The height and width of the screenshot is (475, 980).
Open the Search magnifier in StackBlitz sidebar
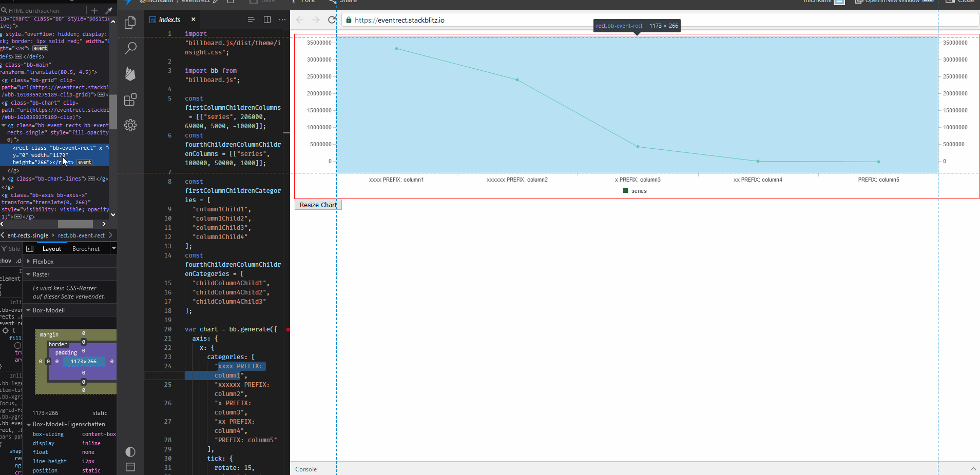coord(130,48)
